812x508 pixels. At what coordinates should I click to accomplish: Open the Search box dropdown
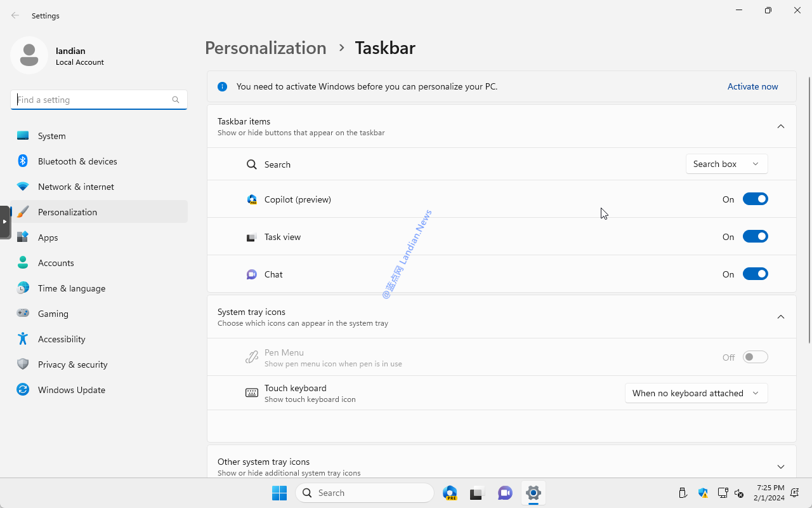coord(727,164)
